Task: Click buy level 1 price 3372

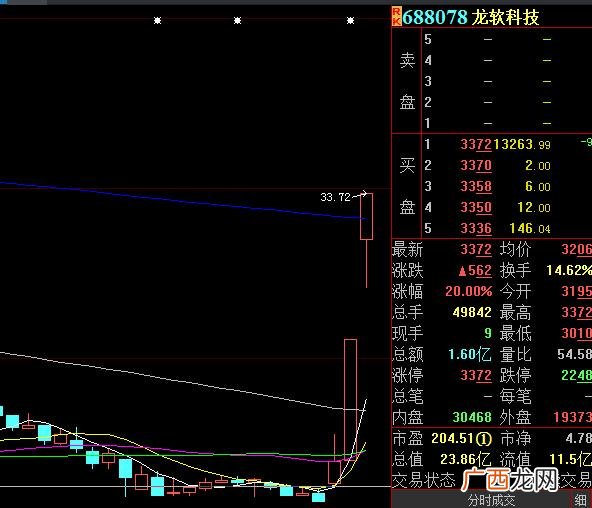Action: coord(476,145)
